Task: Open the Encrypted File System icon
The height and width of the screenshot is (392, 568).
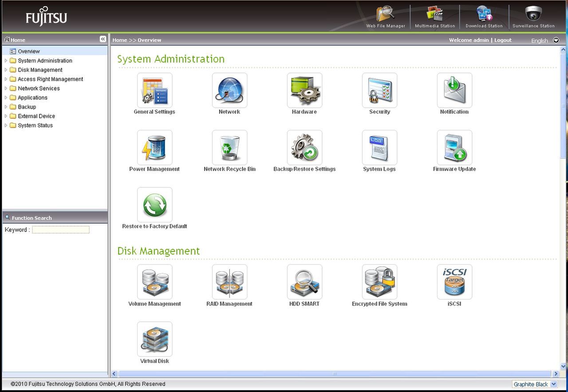Action: (x=379, y=282)
